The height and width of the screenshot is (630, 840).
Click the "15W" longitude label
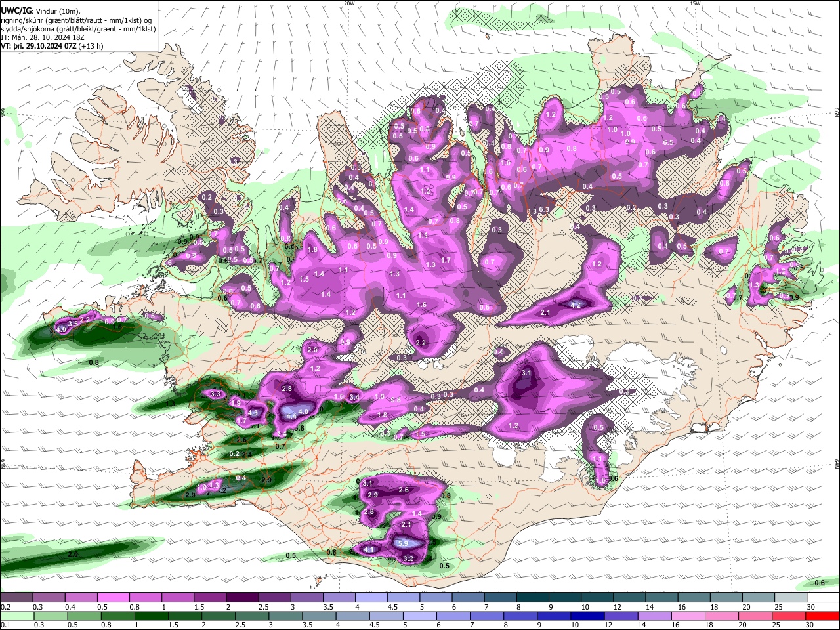(x=695, y=3)
